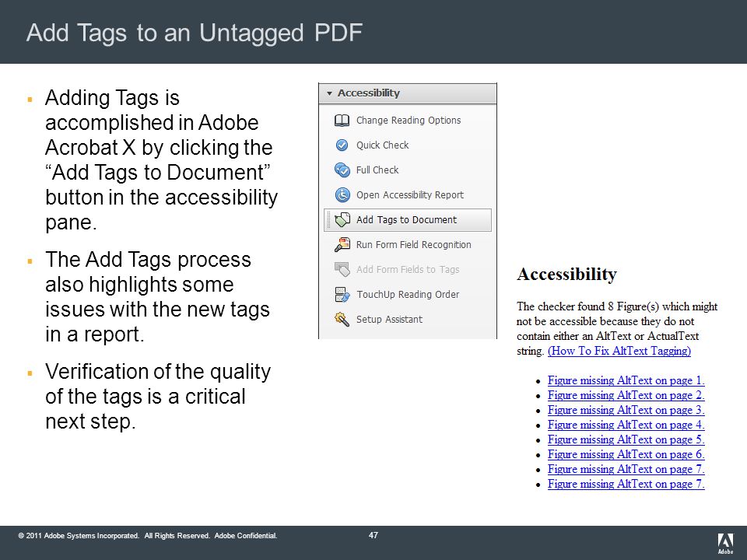Click the 'Adding Tags is accomplished' bullet text
This screenshot has width=747, height=560.
162,159
